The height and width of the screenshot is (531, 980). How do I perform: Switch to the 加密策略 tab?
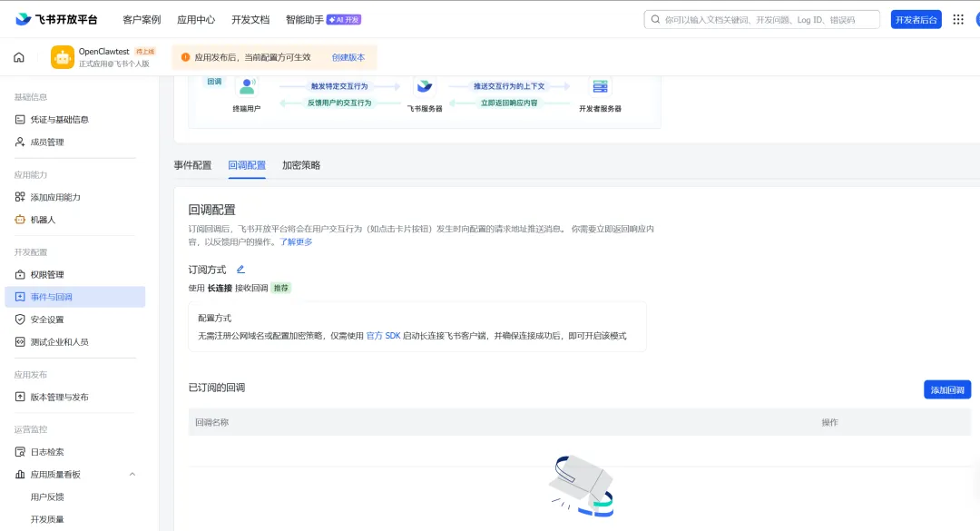tap(301, 165)
